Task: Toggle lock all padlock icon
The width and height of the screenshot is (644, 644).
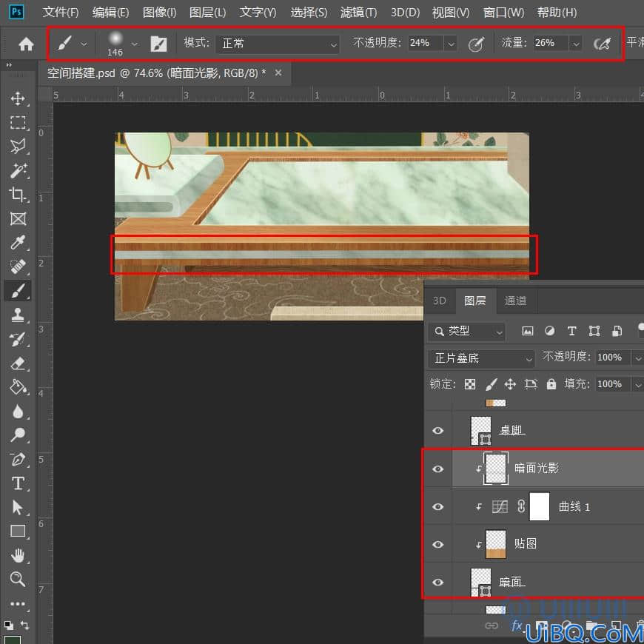Action: (x=551, y=384)
